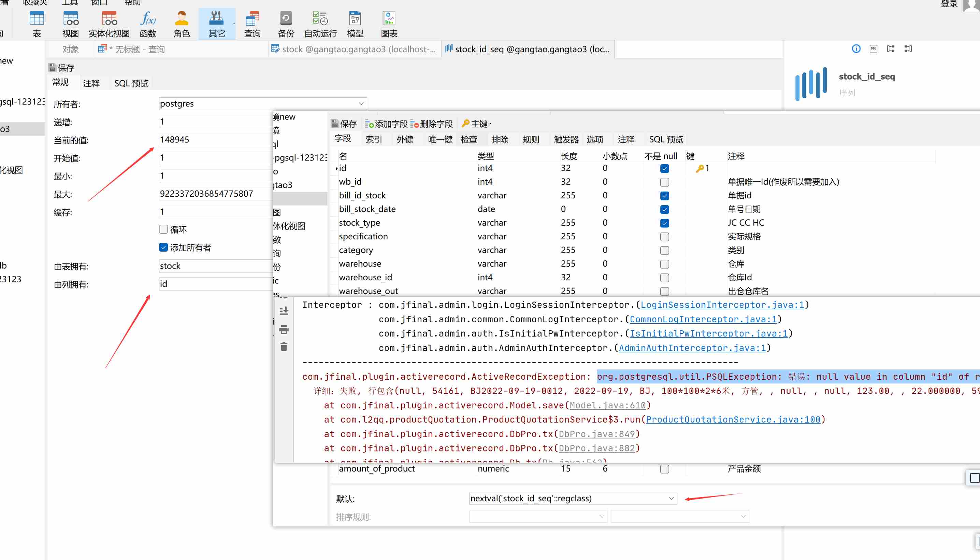Image resolution: width=980 pixels, height=560 pixels.
Task: Open Model.java:610 link
Action: click(x=607, y=405)
